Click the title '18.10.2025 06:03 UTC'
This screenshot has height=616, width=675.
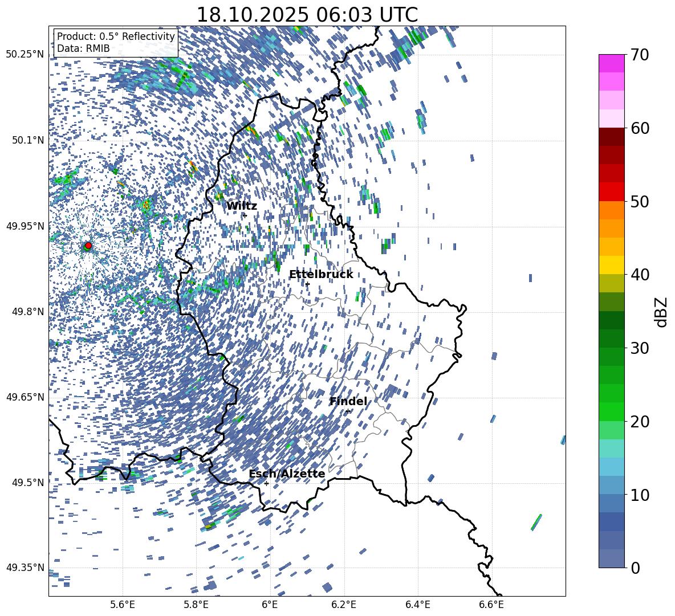(x=307, y=15)
